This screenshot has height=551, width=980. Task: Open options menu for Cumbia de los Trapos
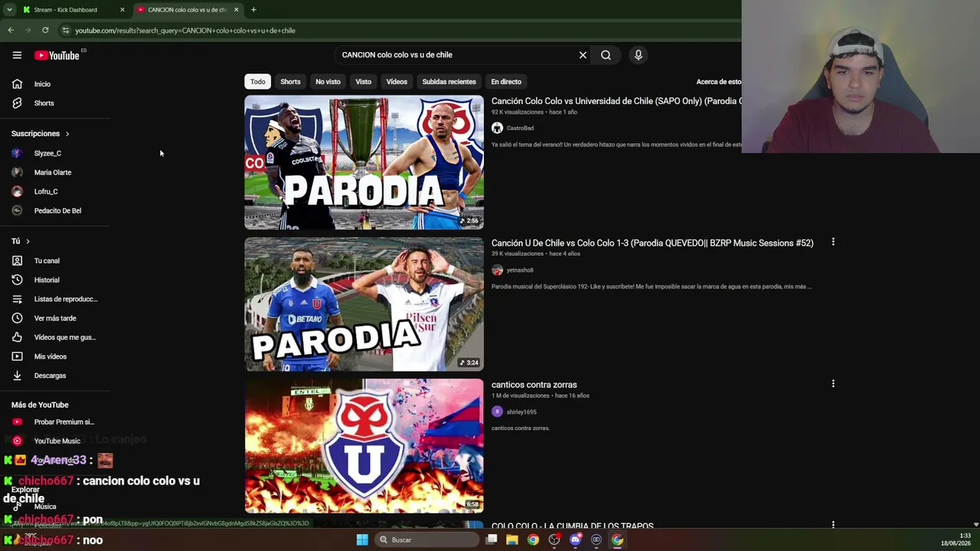(833, 526)
